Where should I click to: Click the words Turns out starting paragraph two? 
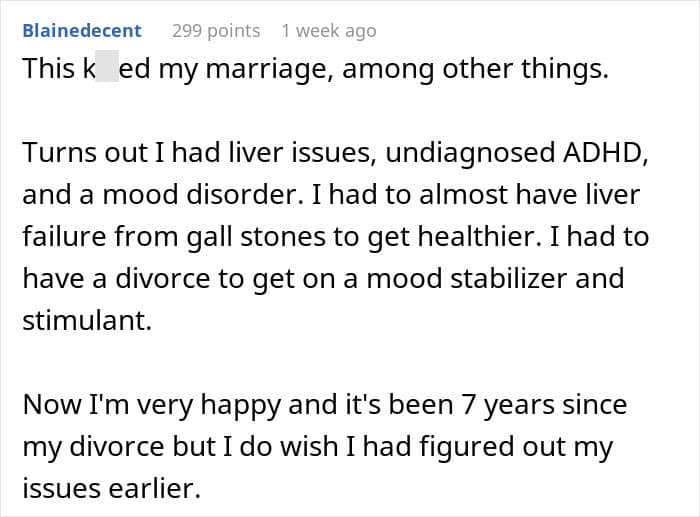click(x=84, y=152)
